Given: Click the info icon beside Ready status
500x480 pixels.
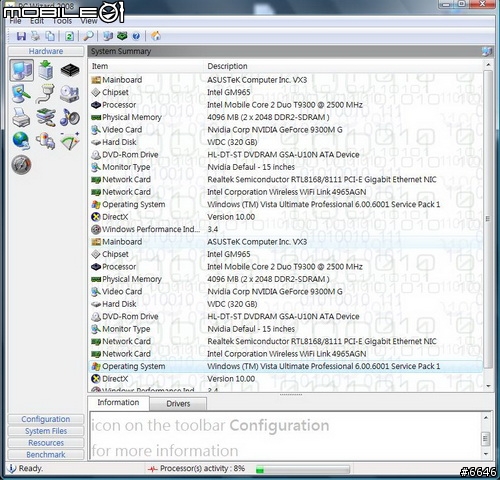Looking at the screenshot, I should (11, 468).
